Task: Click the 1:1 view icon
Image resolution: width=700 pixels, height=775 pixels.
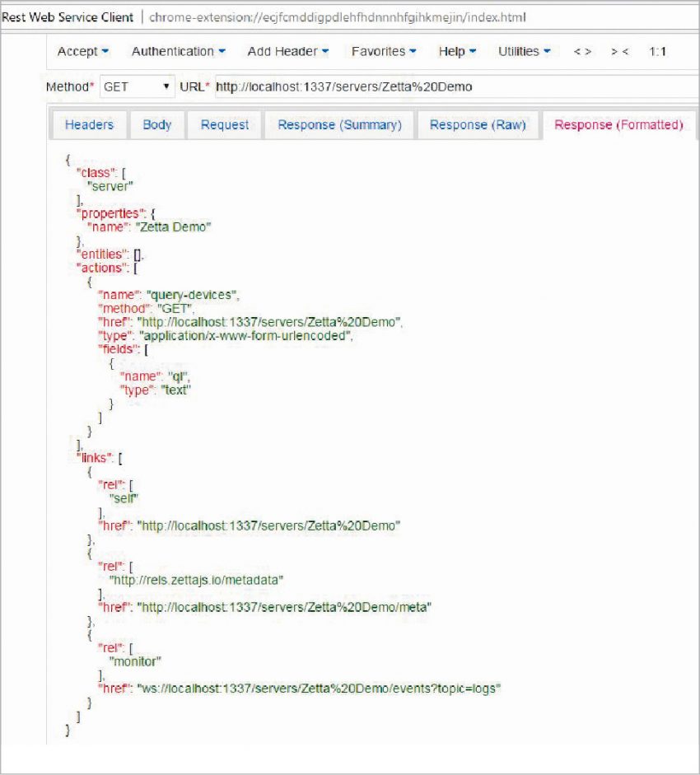Action: click(x=655, y=51)
